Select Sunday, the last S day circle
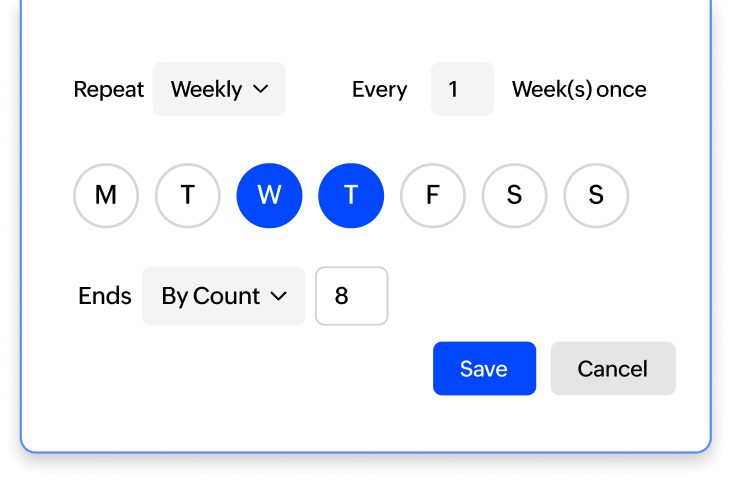The width and height of the screenshot is (730, 480). 596,195
